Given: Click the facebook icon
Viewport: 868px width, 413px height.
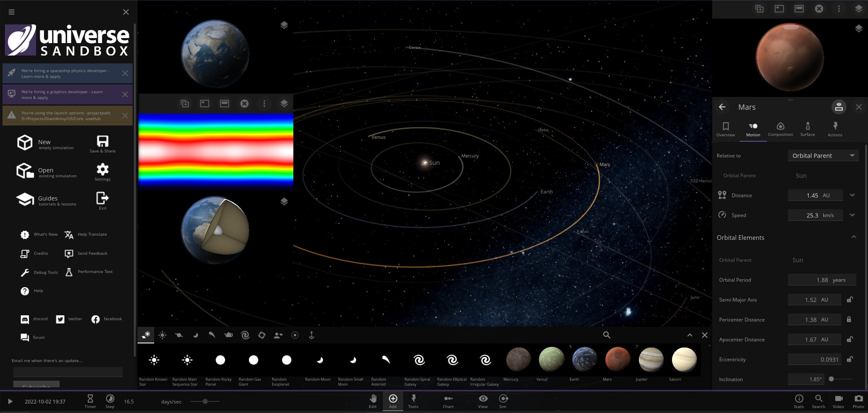Looking at the screenshot, I should [96, 319].
